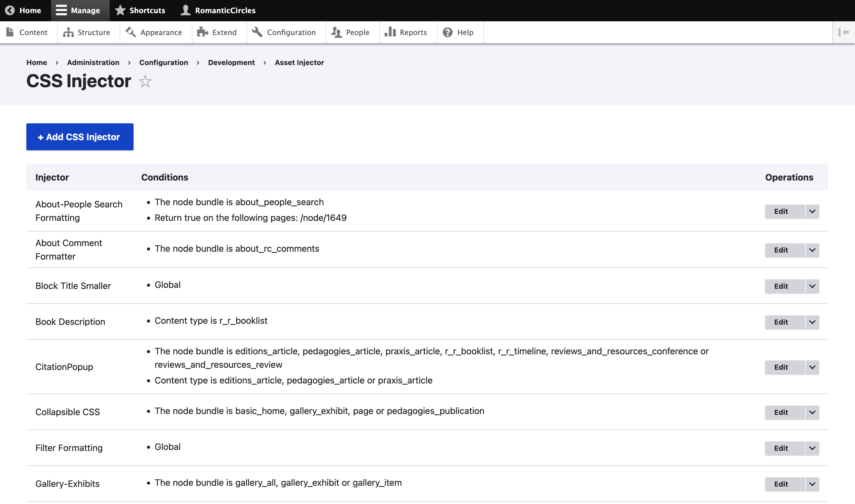This screenshot has width=855, height=504.
Task: Open the Structure admin menu
Action: (88, 32)
